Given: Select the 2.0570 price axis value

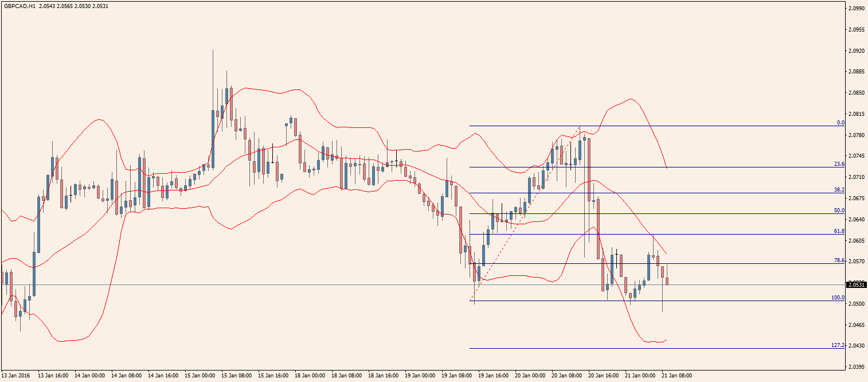Looking at the screenshot, I should (857, 262).
